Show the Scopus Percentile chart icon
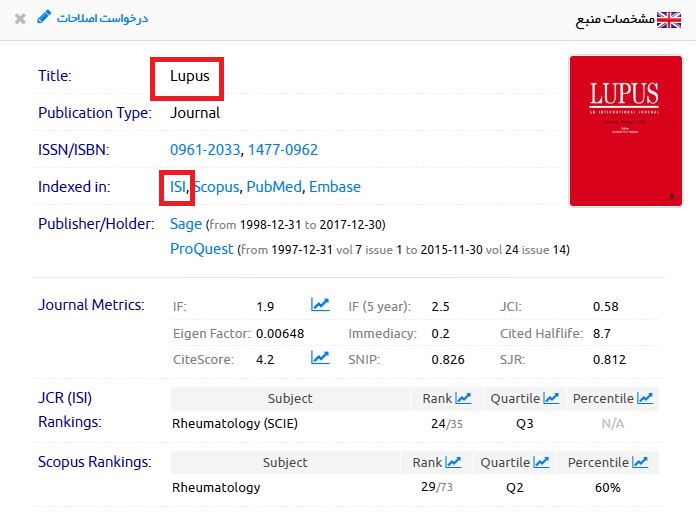696x522 pixels. coord(640,462)
